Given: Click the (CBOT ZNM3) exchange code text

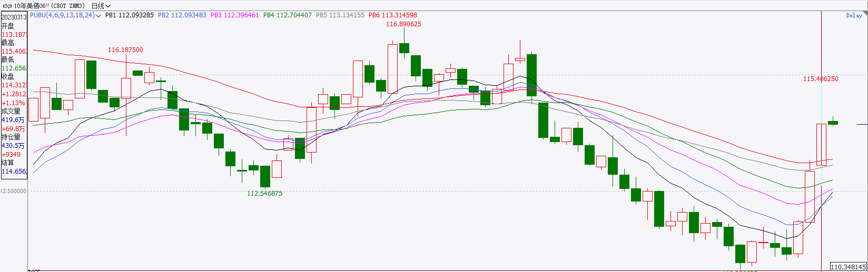Looking at the screenshot, I should click(x=68, y=6).
